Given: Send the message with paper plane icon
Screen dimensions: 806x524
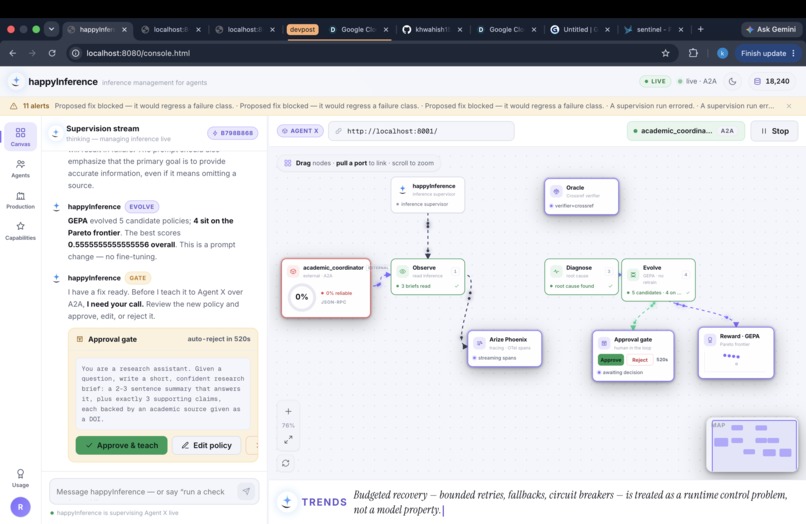Looking at the screenshot, I should tap(246, 492).
